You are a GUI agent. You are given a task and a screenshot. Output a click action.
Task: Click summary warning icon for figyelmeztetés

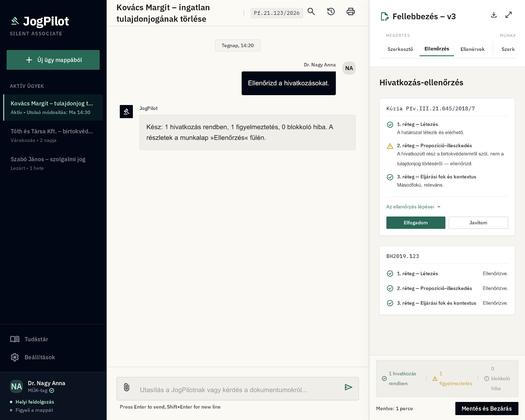click(435, 379)
